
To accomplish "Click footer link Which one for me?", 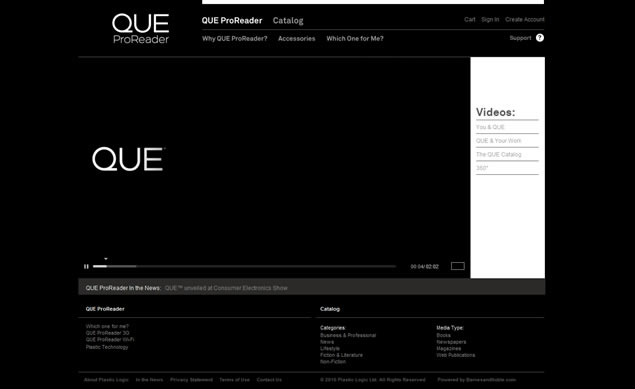I will coord(107,326).
